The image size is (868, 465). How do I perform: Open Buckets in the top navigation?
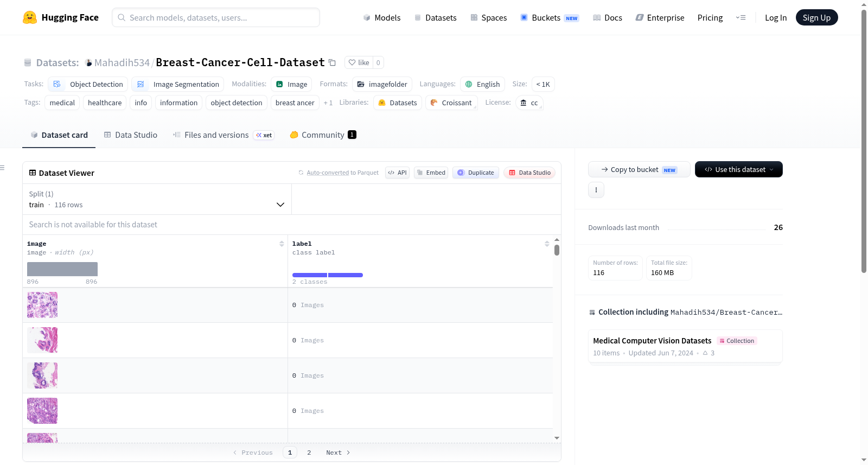550,17
